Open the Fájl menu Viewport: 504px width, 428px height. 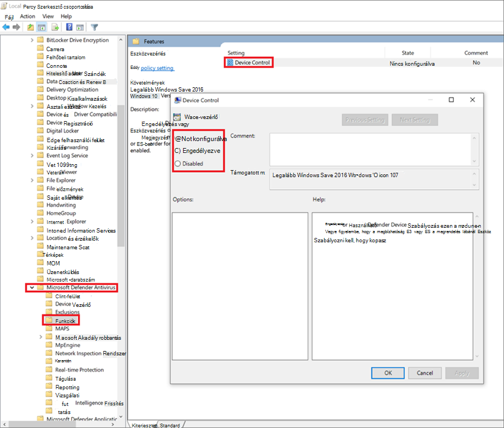point(9,17)
